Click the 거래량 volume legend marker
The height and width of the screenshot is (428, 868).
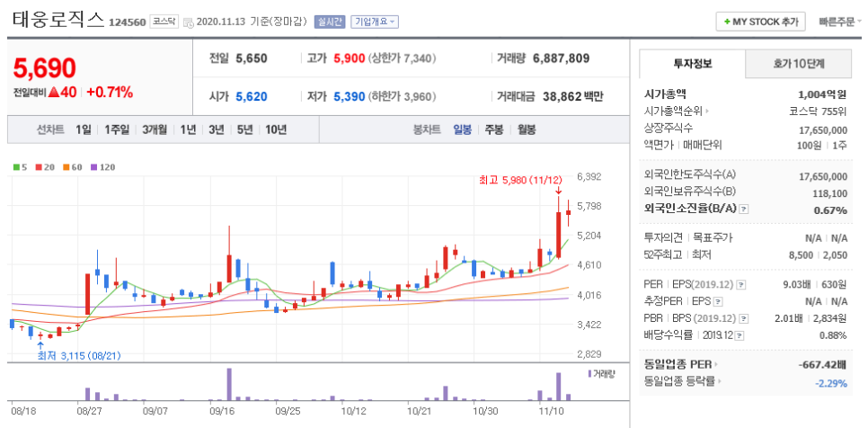point(601,374)
